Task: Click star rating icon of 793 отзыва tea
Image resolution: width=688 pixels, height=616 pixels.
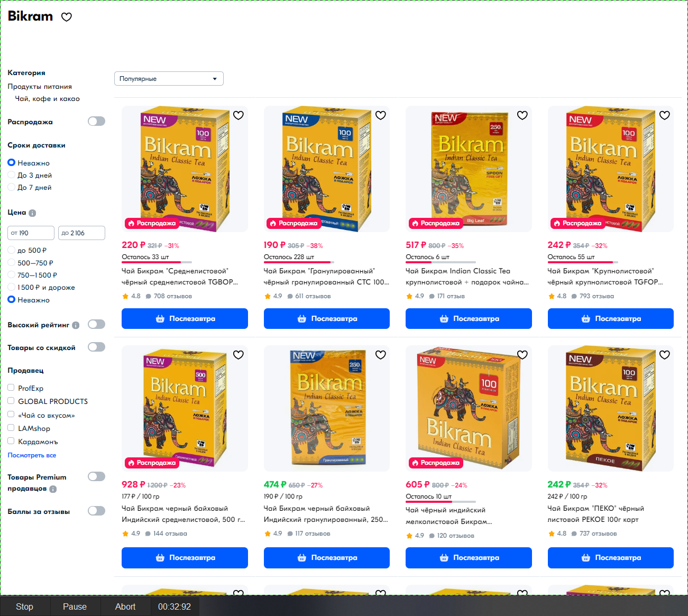Action: [x=552, y=296]
